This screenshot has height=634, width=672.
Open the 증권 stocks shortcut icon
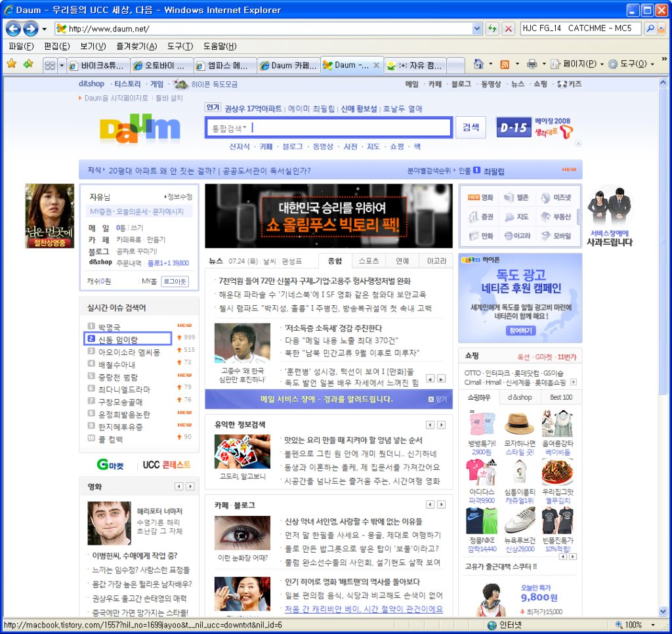pos(480,217)
